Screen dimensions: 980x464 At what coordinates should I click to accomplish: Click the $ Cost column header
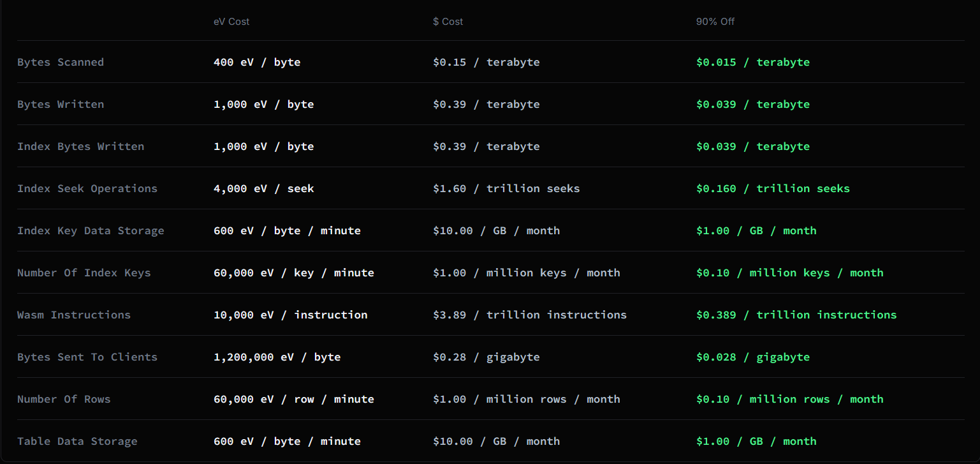coord(448,21)
